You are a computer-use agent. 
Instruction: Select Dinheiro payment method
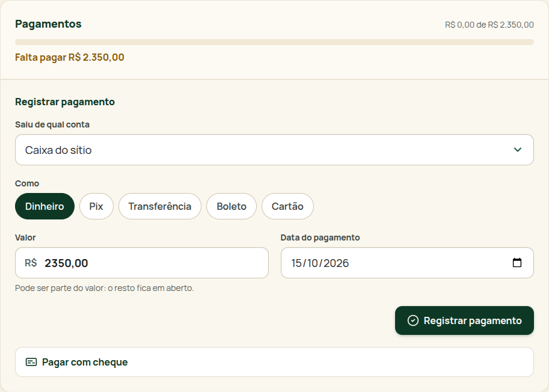[x=44, y=206]
